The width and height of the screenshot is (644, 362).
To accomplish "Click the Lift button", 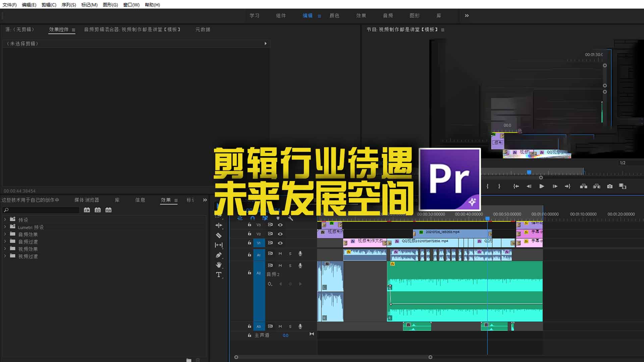I will 584,186.
